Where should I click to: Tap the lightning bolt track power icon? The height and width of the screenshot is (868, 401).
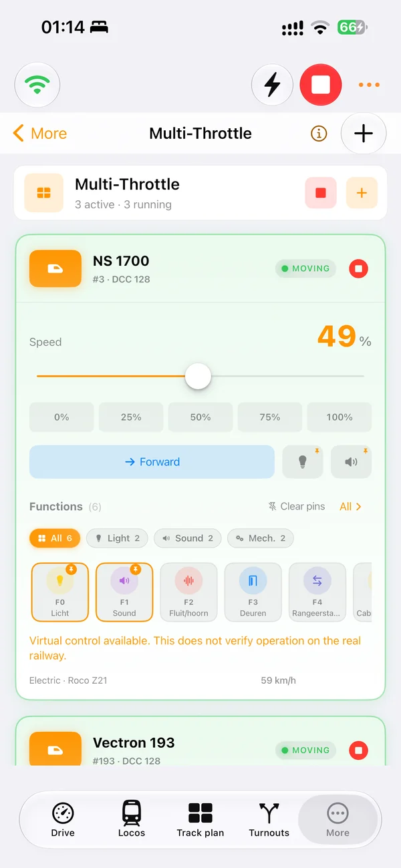[272, 85]
